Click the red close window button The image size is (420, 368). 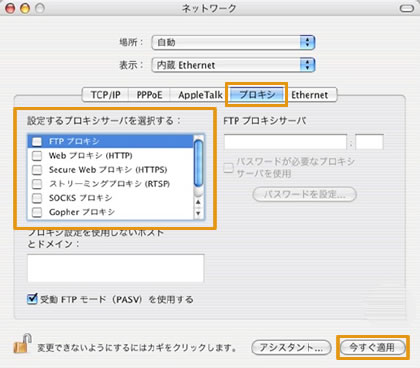tap(11, 9)
